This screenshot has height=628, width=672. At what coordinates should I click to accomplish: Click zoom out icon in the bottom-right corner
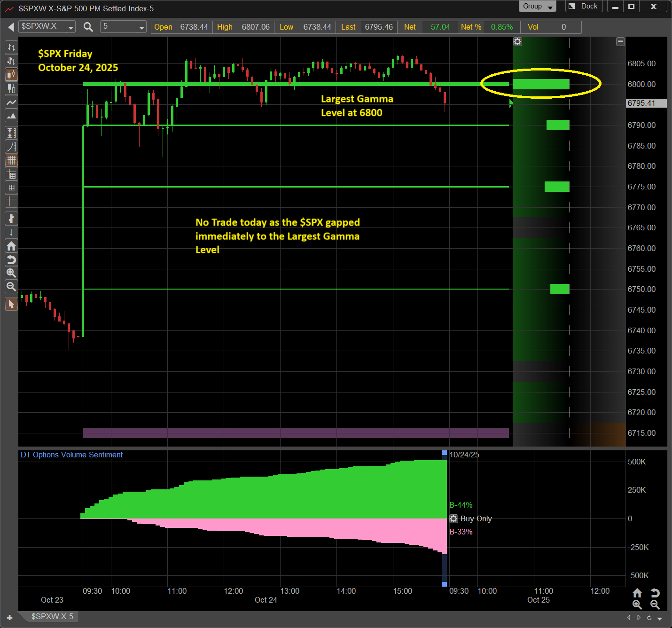coord(655,605)
